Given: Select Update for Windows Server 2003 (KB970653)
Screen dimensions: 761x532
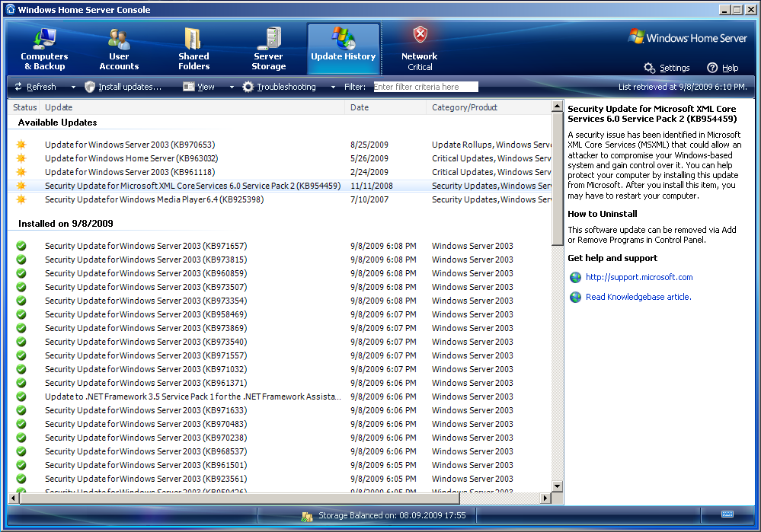Looking at the screenshot, I should point(280,145).
